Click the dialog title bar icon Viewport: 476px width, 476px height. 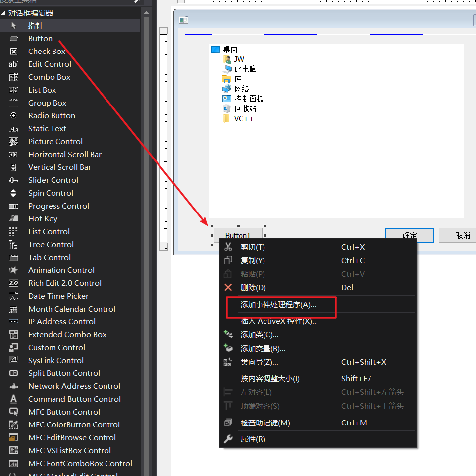[x=183, y=20]
